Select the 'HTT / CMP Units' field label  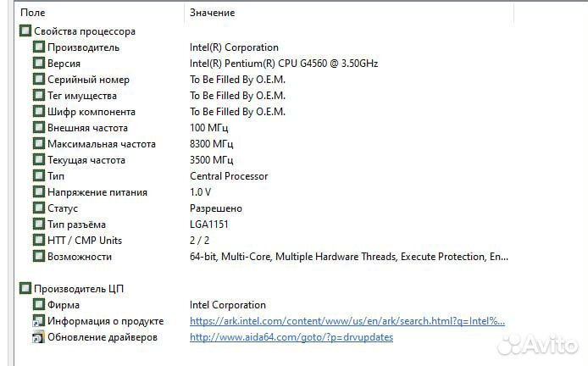pyautogui.click(x=85, y=241)
